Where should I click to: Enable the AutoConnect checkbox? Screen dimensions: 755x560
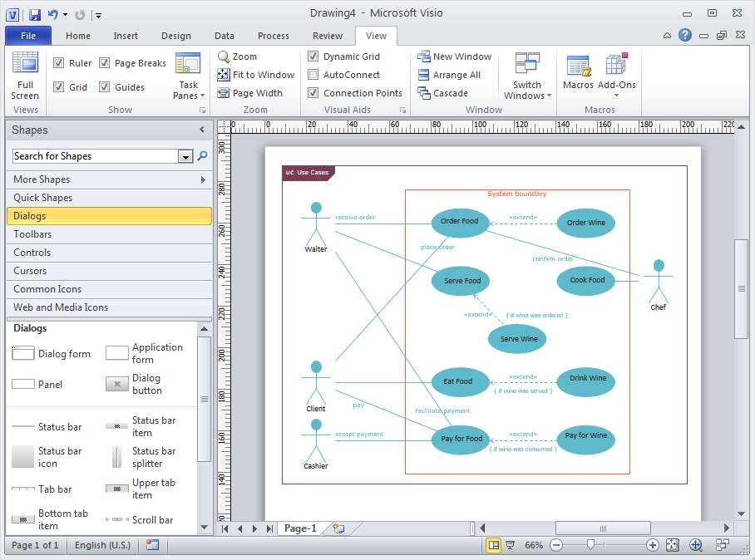coord(313,75)
